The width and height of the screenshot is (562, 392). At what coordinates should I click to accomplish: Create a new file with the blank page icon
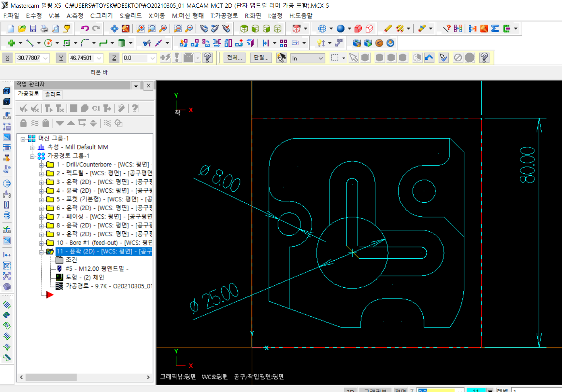tap(11, 29)
